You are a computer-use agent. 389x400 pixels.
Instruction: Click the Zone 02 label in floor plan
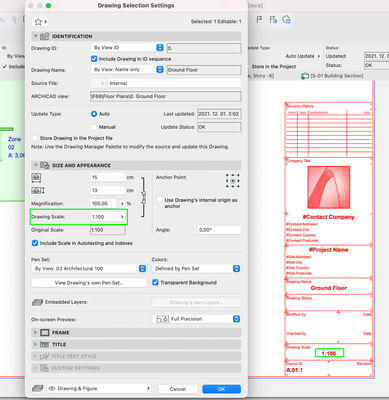14,143
